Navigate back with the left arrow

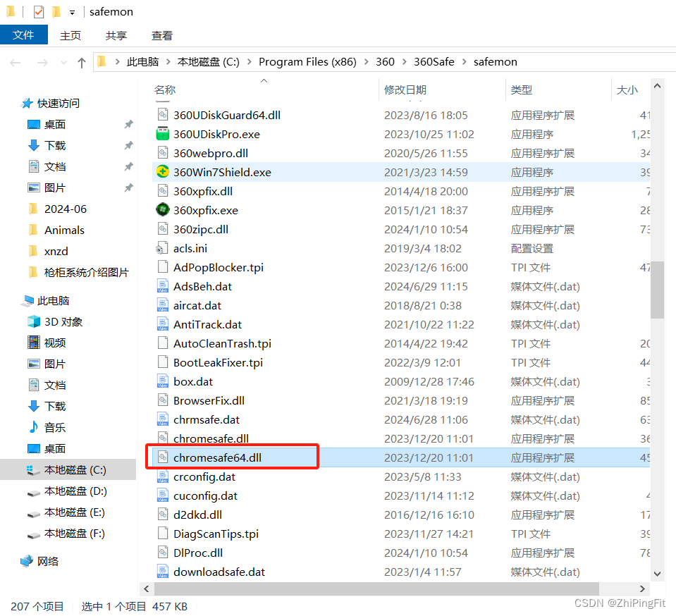point(16,63)
